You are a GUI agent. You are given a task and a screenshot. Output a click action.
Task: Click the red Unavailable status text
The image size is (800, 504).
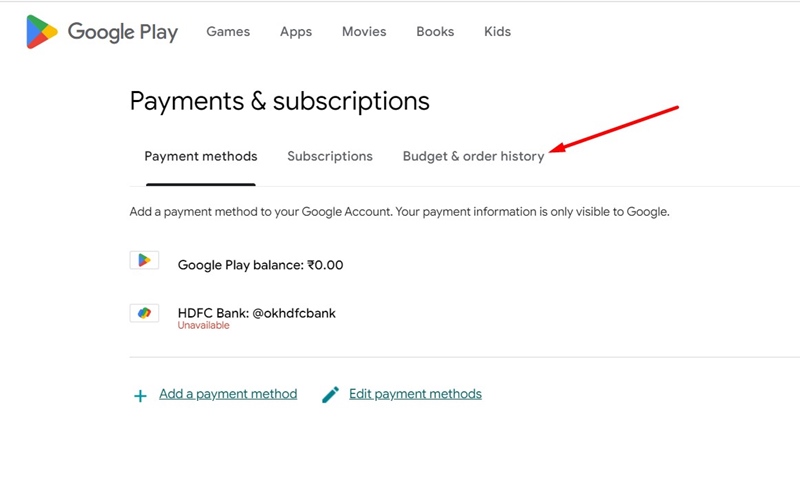pyautogui.click(x=204, y=325)
